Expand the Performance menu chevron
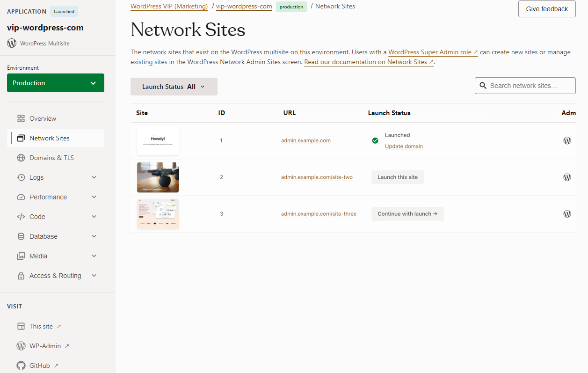Screen dimensions: 588x373 pos(94,197)
